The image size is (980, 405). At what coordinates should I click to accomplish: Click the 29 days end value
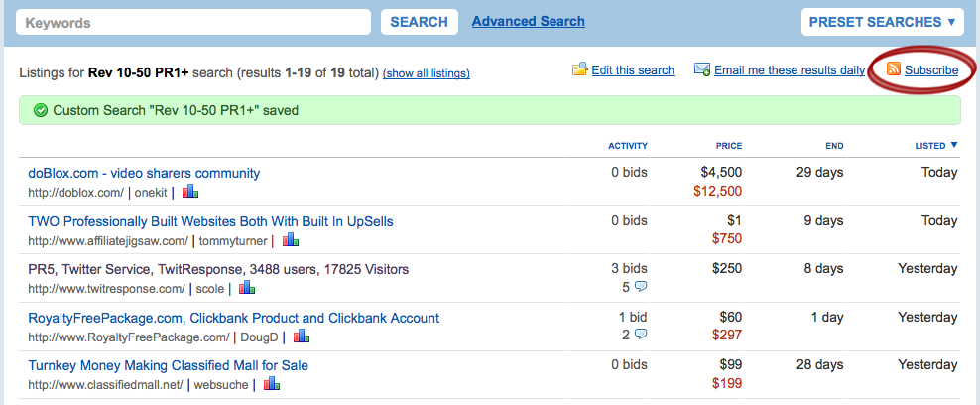click(820, 173)
